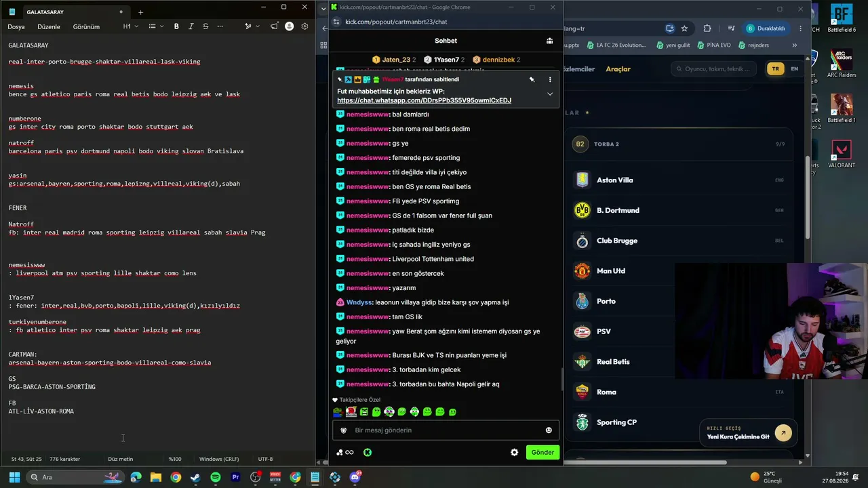
Task: Apply strikethrough formatting in Notepad
Action: [x=205, y=26]
